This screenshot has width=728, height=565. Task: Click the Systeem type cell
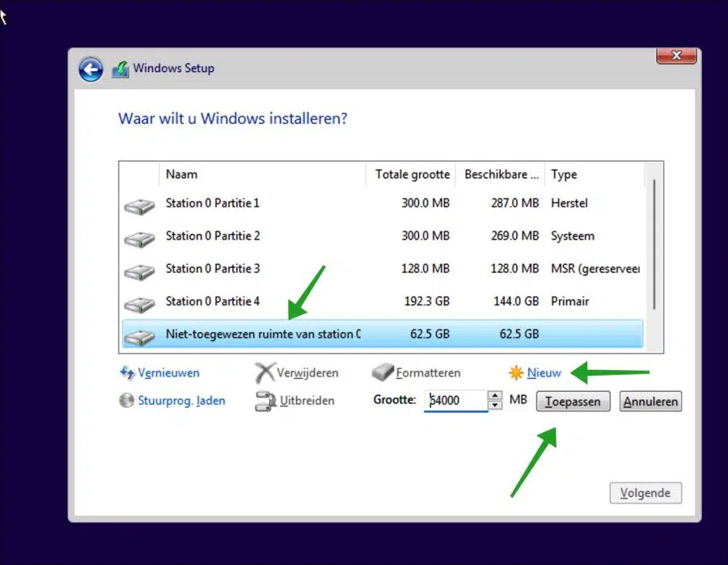(573, 236)
